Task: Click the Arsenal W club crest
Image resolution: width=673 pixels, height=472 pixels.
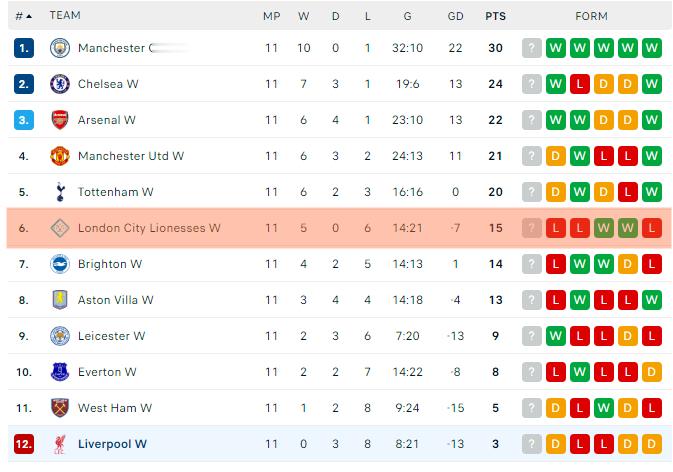Action: 60,120
